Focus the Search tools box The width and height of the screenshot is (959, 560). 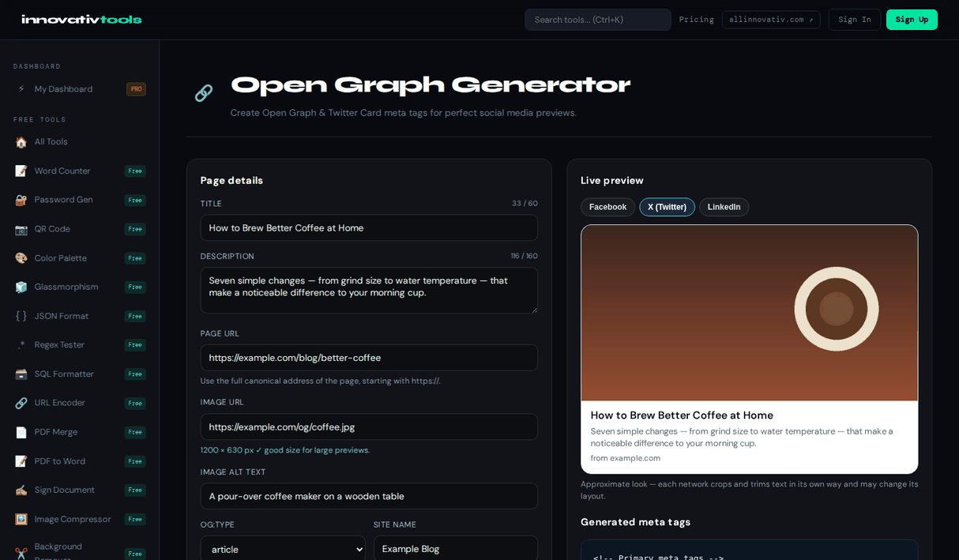(x=598, y=20)
